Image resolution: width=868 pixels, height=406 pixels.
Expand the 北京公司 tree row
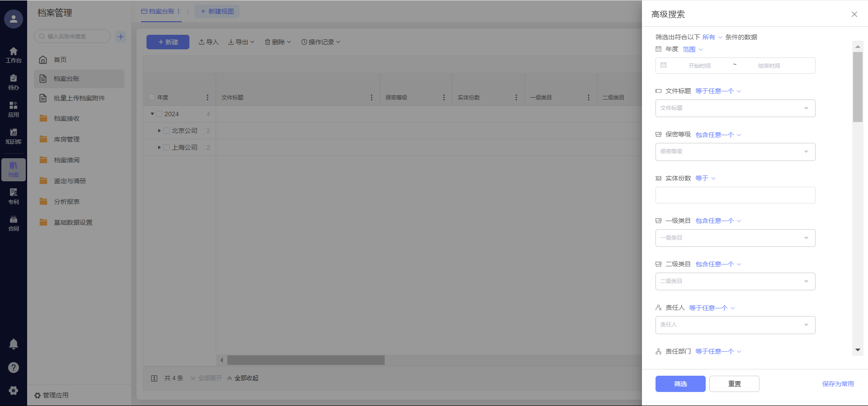tap(159, 131)
